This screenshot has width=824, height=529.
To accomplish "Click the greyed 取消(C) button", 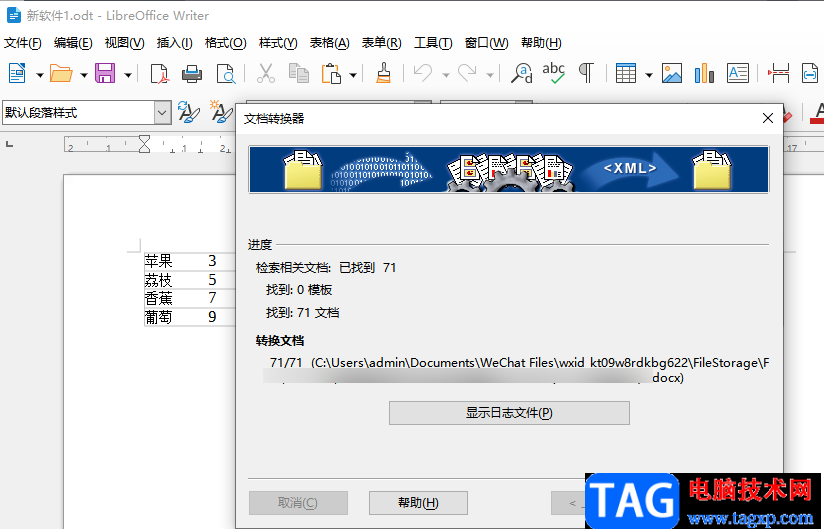I will [298, 503].
